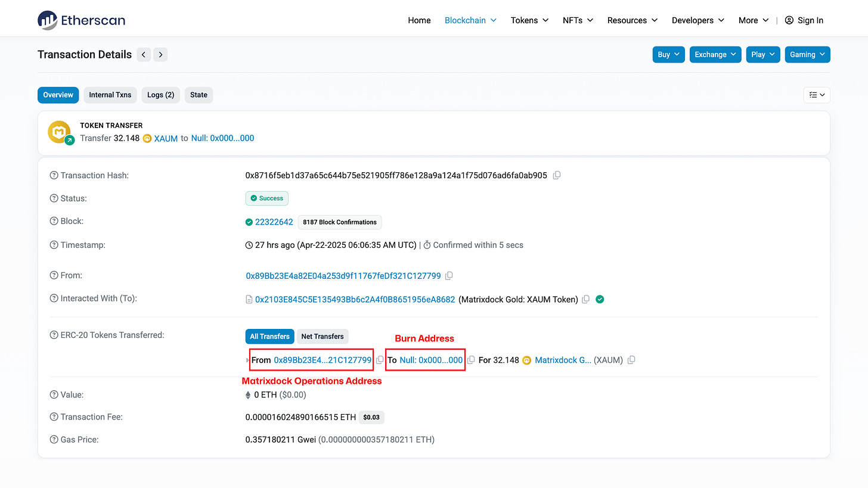The height and width of the screenshot is (488, 868).
Task: Copy the XAUM Token contract address
Action: pyautogui.click(x=586, y=300)
